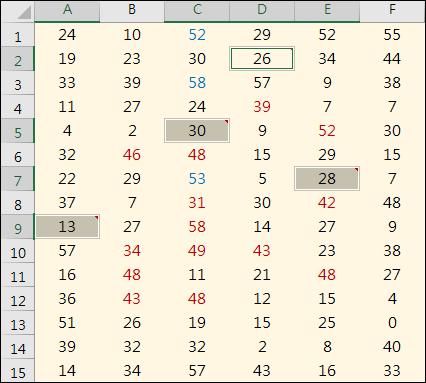Click red value 39 in cell D4
426x383 pixels.
(x=262, y=107)
